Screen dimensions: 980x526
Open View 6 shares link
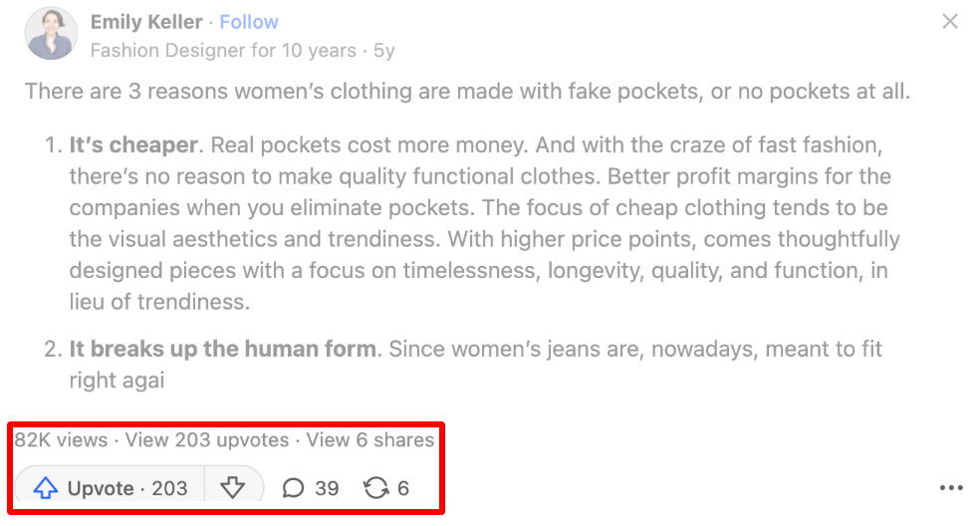[369, 439]
